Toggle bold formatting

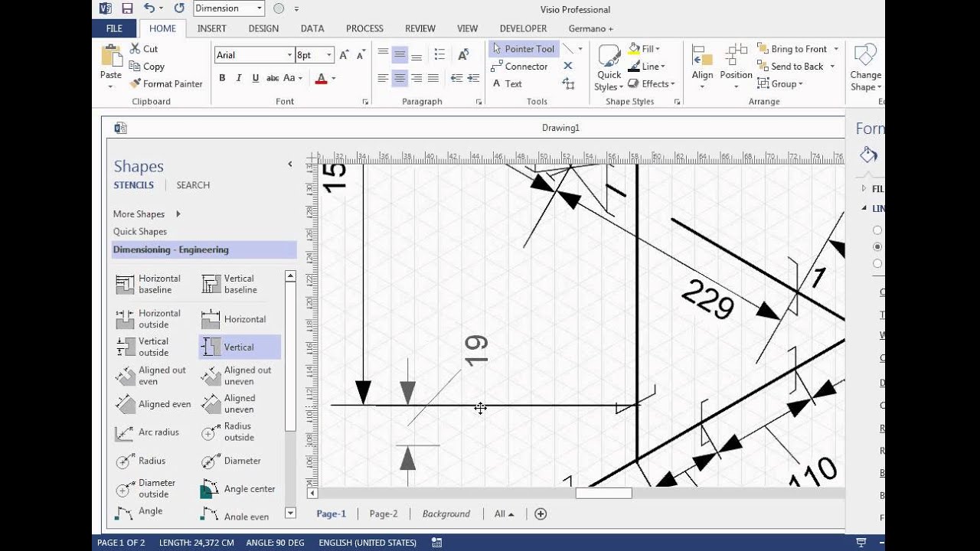pos(222,78)
